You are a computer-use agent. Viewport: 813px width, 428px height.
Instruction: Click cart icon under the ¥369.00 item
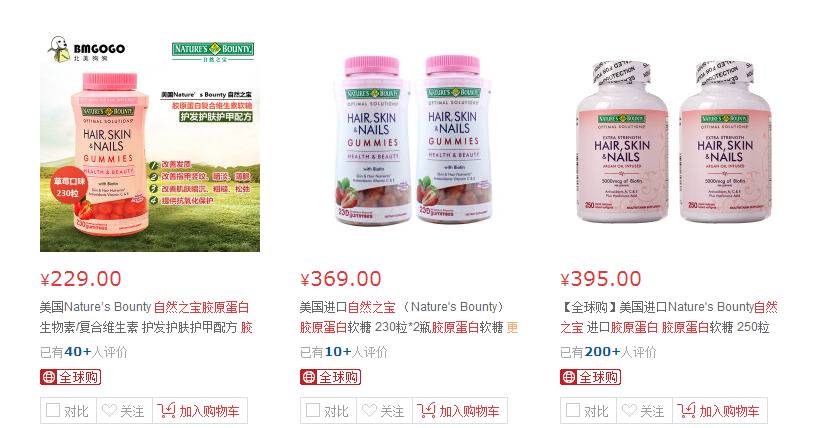pos(426,410)
